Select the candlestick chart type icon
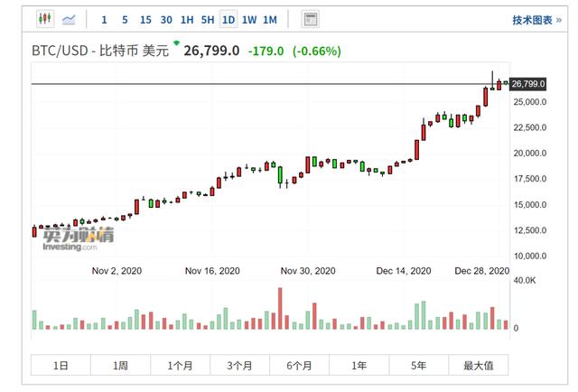 (44, 19)
